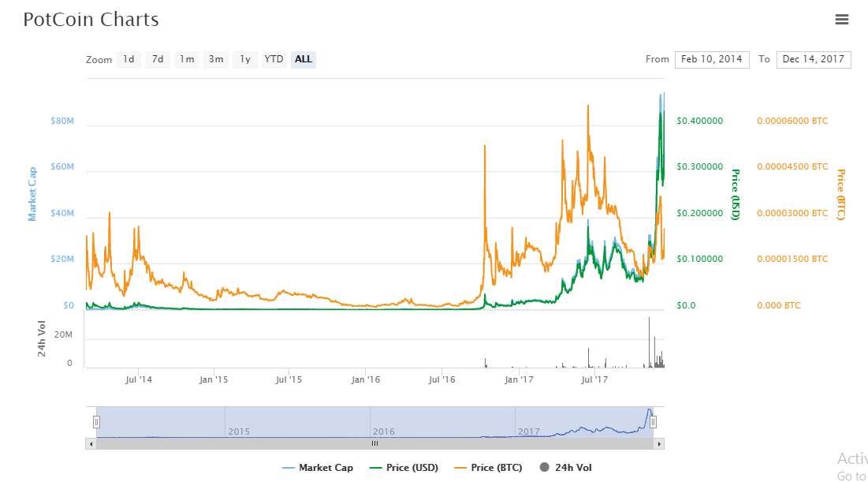868x482 pixels.
Task: Click the scrollbar left arrow
Action: [90, 444]
